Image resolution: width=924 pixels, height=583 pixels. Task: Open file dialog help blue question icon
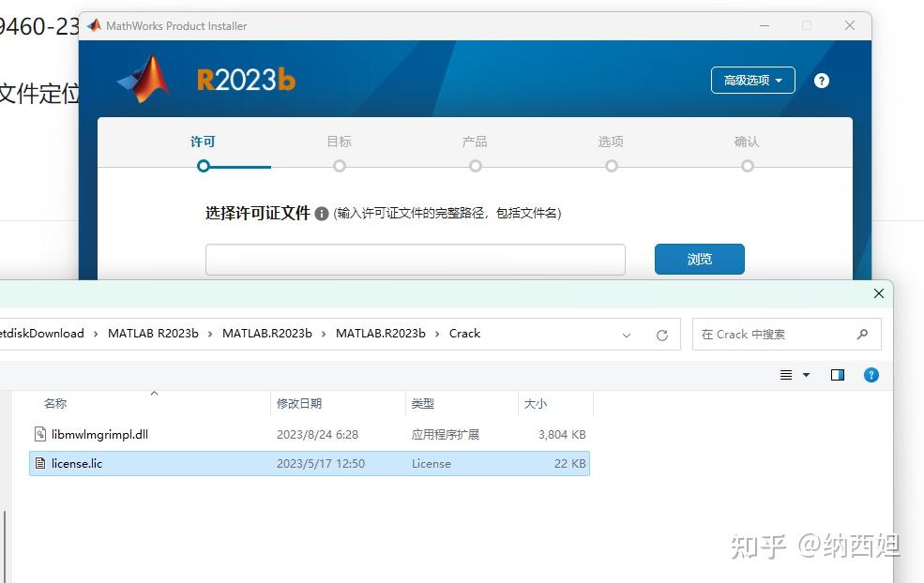click(x=871, y=375)
